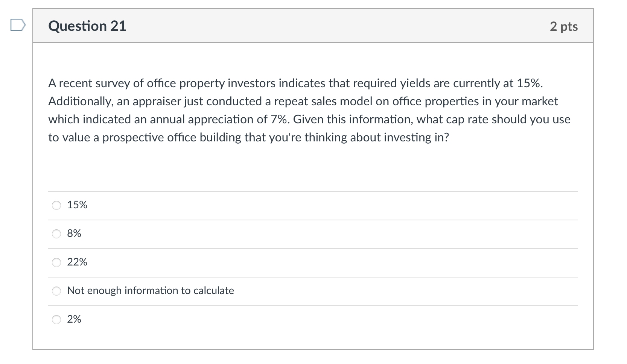Select the 15% radio button
627x364 pixels.
tap(56, 205)
